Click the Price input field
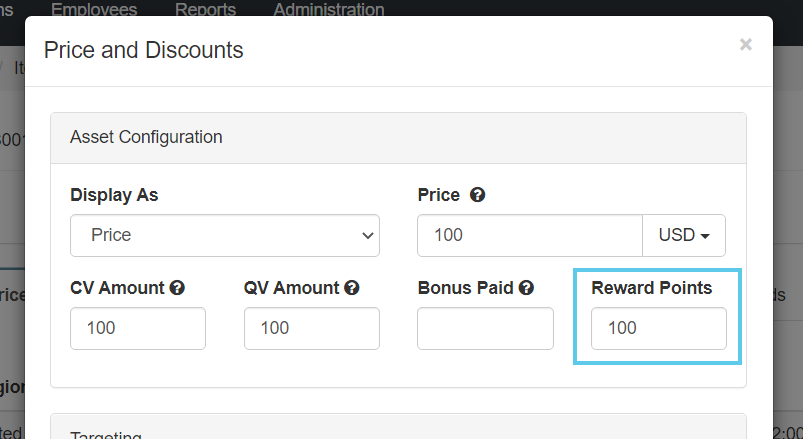This screenshot has height=439, width=803. pyautogui.click(x=529, y=236)
